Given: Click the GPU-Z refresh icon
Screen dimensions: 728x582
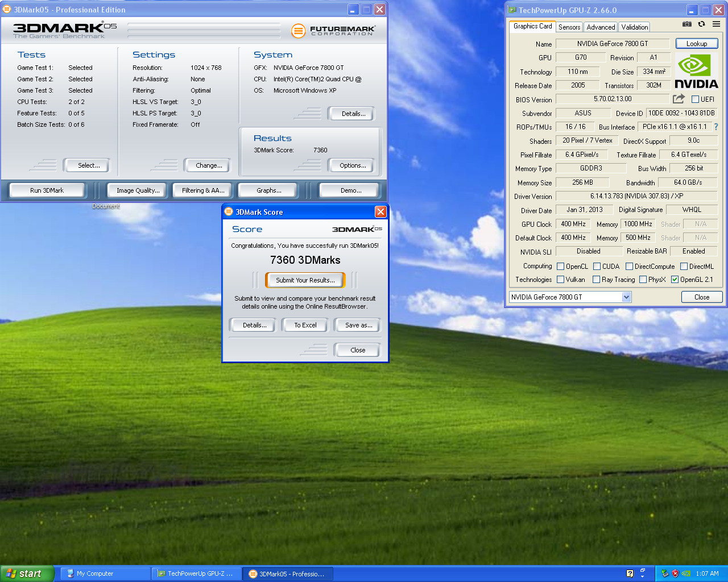Looking at the screenshot, I should [x=701, y=24].
